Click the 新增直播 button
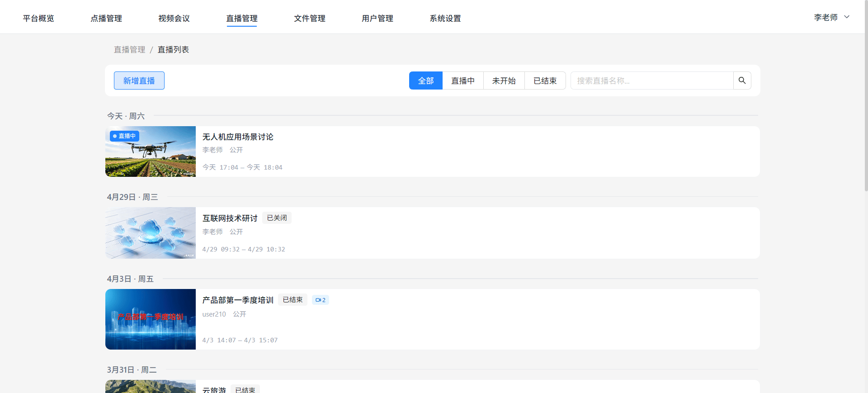The image size is (868, 393). pos(139,80)
